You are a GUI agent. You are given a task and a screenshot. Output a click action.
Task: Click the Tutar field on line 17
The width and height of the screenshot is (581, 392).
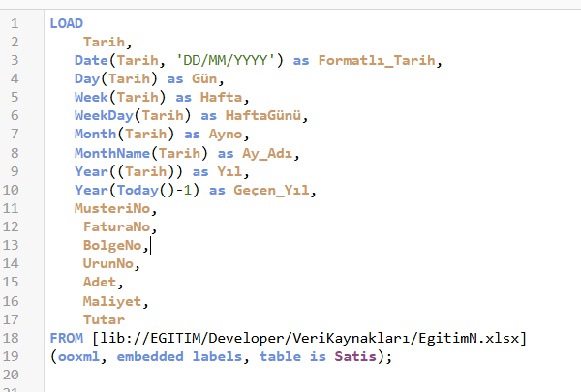tap(103, 319)
